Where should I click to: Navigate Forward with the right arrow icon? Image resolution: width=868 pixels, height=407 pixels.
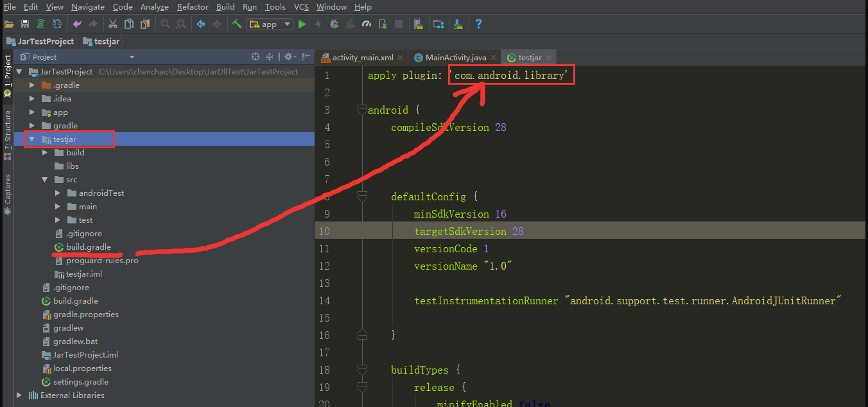(217, 24)
